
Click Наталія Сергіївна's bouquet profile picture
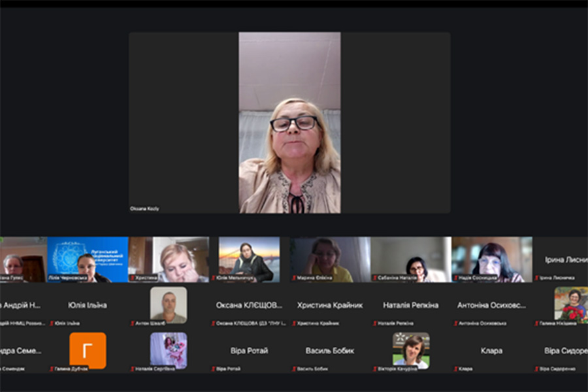pyautogui.click(x=169, y=351)
